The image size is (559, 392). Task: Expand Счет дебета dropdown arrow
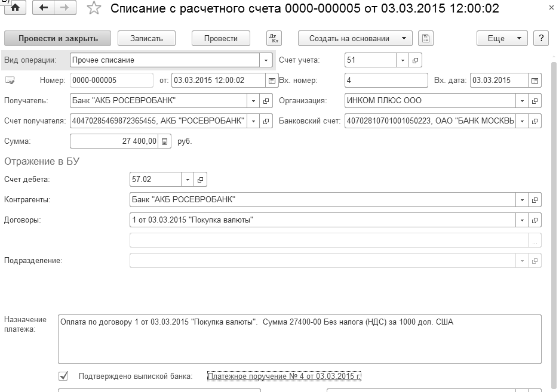pyautogui.click(x=188, y=180)
